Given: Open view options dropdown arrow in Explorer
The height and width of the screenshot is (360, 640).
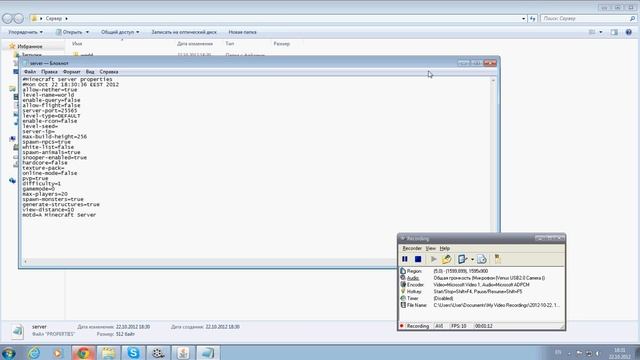Looking at the screenshot, I should click(x=601, y=32).
